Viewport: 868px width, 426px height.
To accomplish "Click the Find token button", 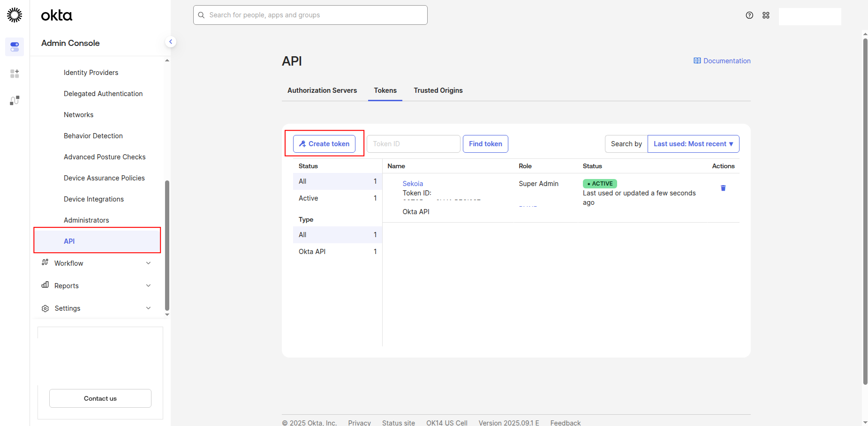I will 485,144.
